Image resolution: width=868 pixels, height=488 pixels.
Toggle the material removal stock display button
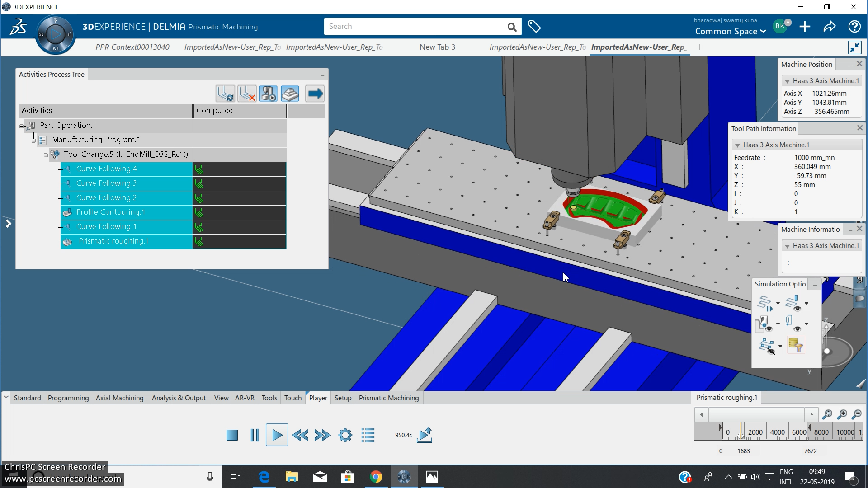290,94
